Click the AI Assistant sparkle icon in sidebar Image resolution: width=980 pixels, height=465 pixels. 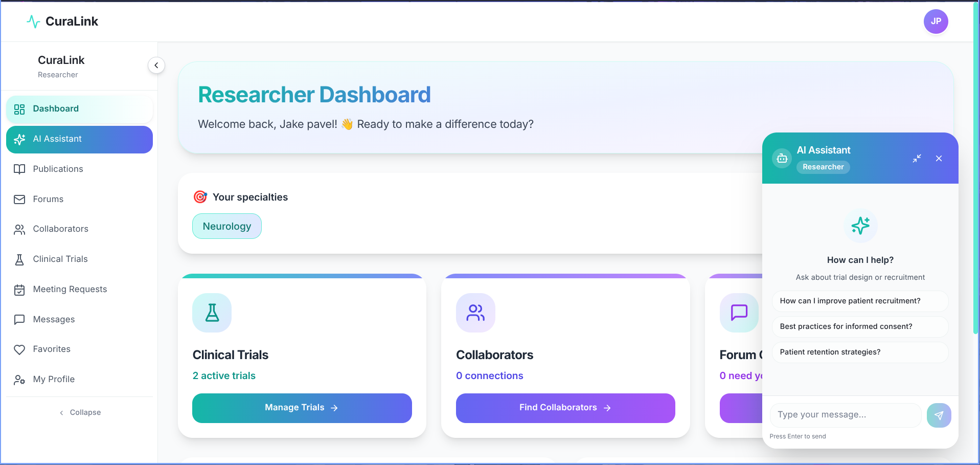[19, 139]
